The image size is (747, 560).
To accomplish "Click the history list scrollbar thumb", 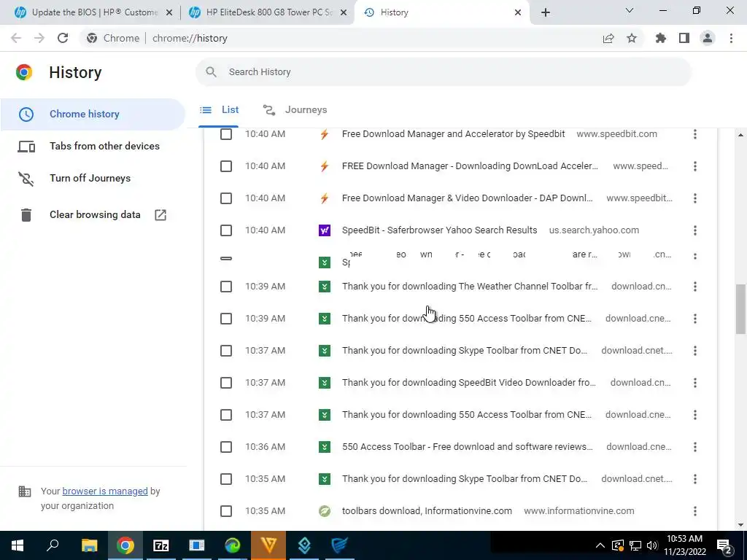I will pyautogui.click(x=740, y=309).
